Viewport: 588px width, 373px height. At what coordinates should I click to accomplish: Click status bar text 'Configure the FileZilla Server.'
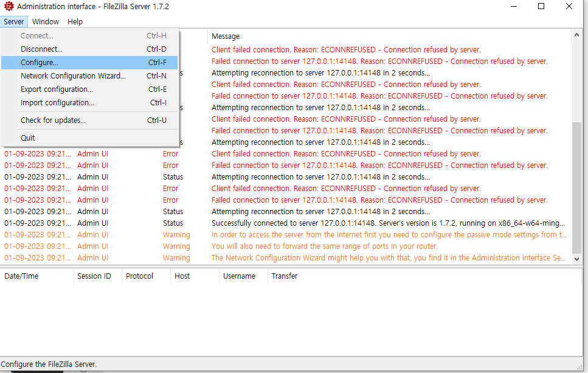tap(49, 364)
